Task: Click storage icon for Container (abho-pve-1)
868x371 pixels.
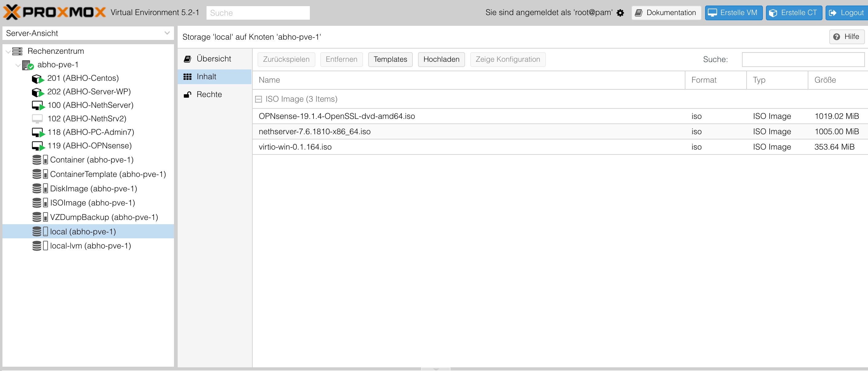Action: point(40,160)
